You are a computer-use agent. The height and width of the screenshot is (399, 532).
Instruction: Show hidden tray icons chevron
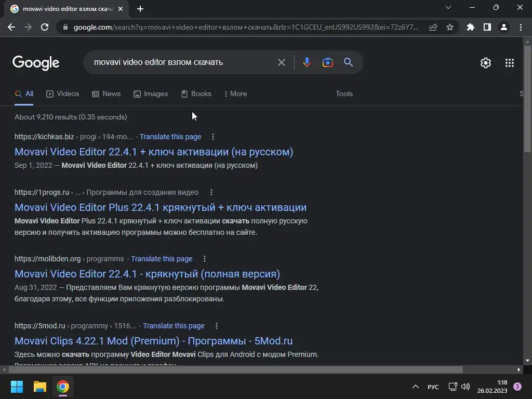415,387
